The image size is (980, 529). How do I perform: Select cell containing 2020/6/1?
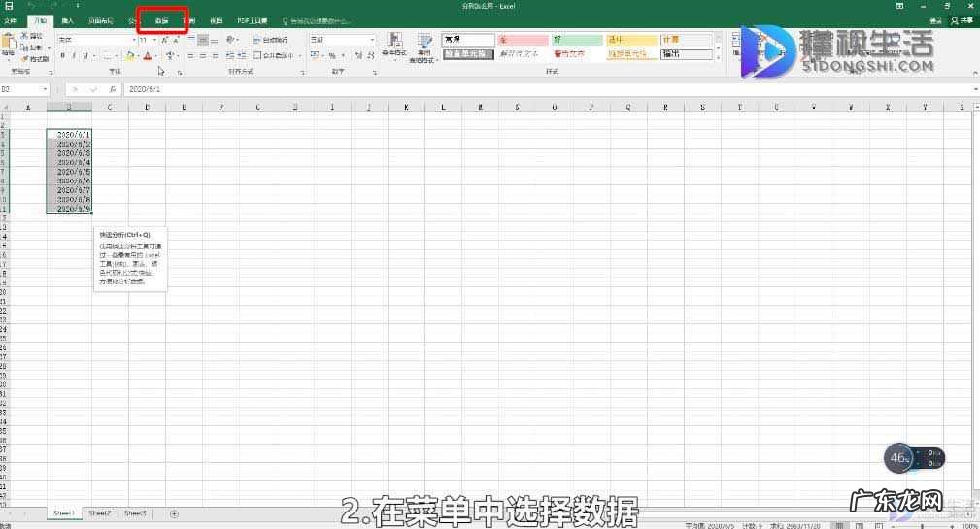coord(69,134)
